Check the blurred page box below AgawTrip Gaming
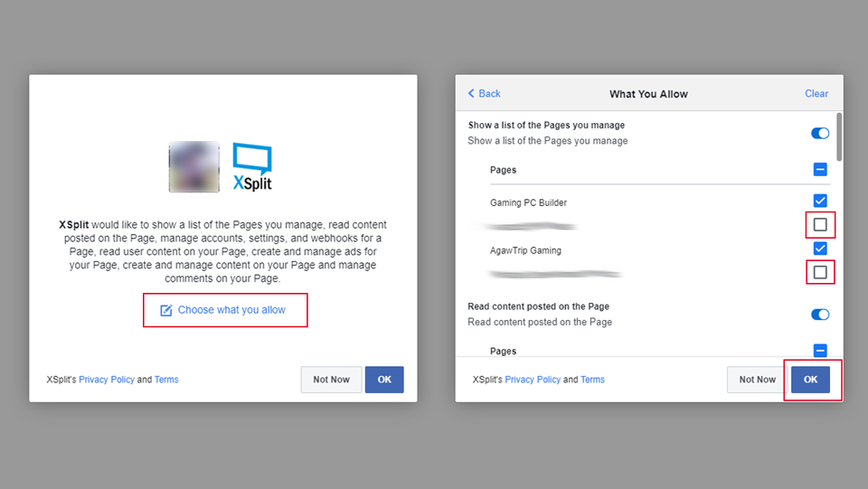The height and width of the screenshot is (489, 868). click(820, 272)
